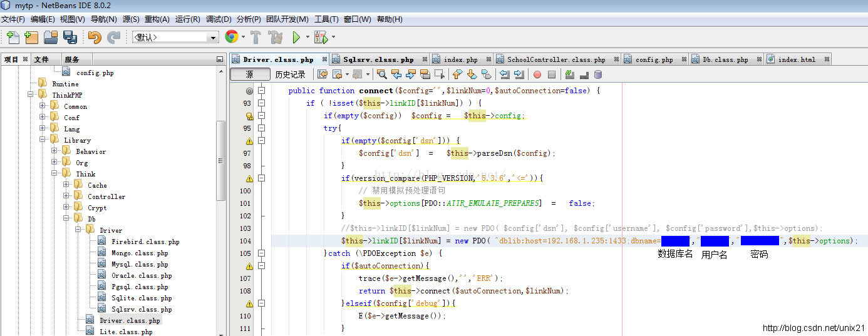Screen dimensions: 868x336
Task: Click the New Project toolbar icon
Action: (x=31, y=38)
